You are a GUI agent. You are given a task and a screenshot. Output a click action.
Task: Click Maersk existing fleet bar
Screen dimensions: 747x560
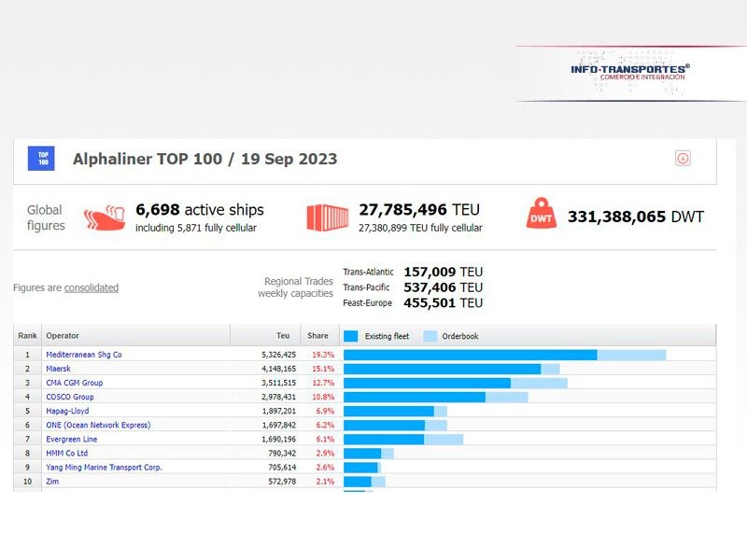coord(442,369)
